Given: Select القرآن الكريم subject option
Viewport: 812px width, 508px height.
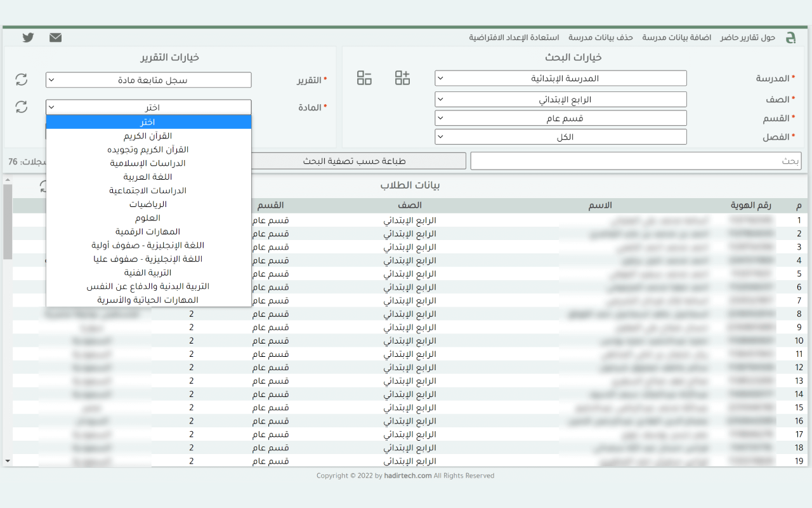Looking at the screenshot, I should pos(148,136).
